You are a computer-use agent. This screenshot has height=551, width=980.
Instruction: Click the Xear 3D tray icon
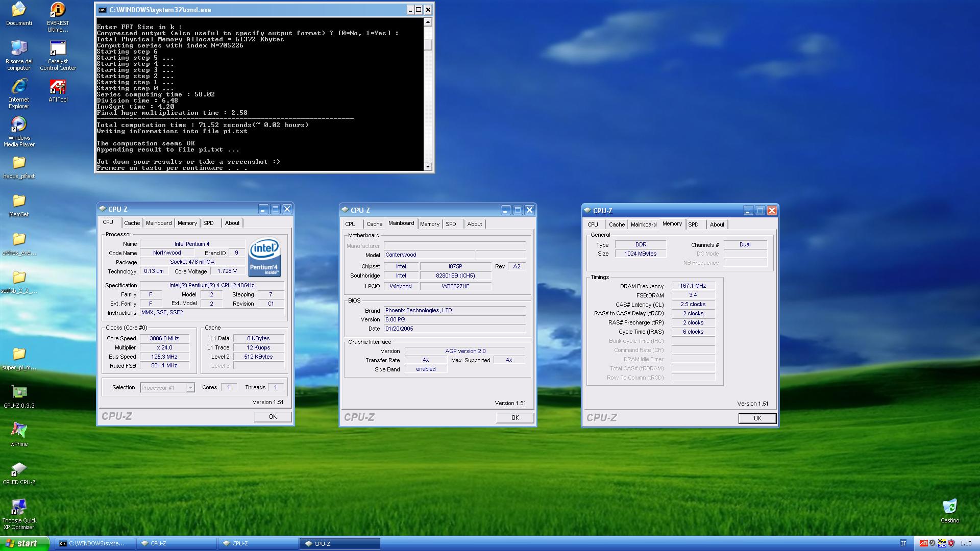(942, 543)
